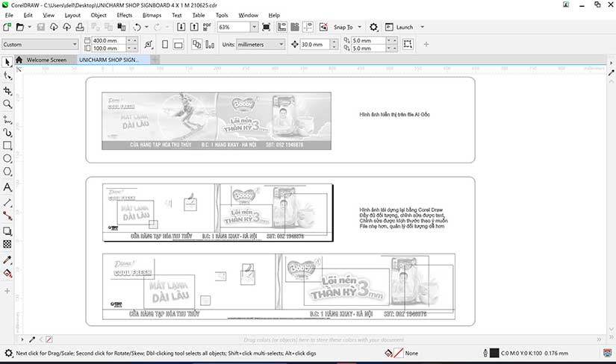This screenshot has height=364, width=616.
Task: Click the Launch button
Action: point(404,27)
